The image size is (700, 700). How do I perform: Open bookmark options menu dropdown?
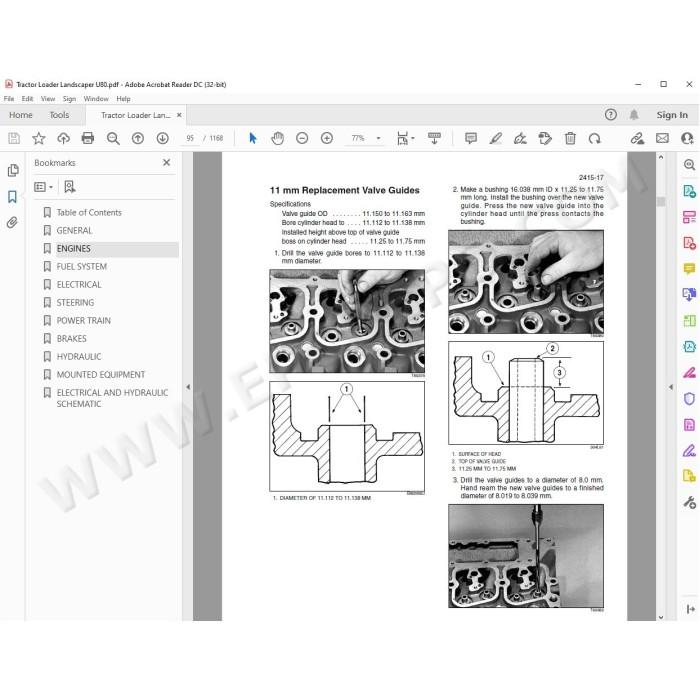tap(44, 187)
